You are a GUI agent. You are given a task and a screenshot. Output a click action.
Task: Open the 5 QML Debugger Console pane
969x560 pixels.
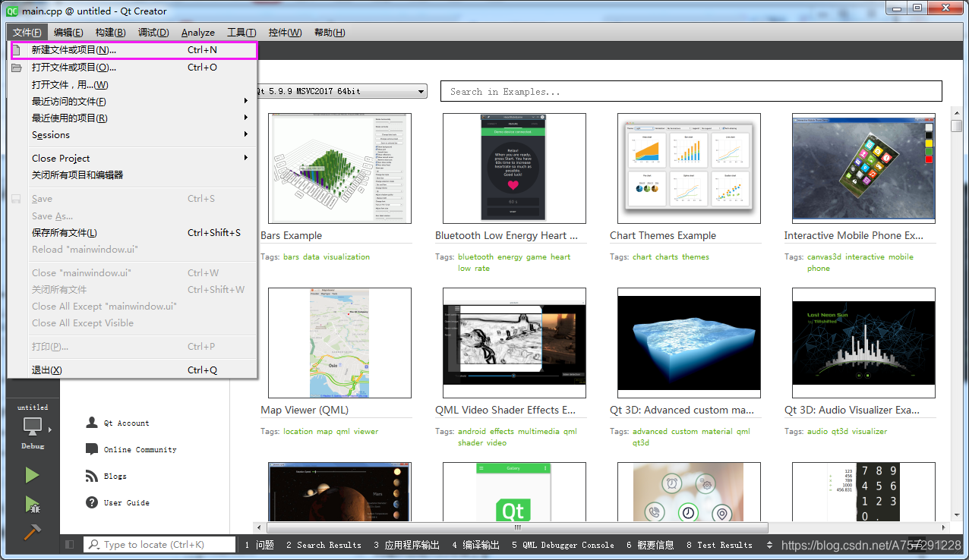563,545
